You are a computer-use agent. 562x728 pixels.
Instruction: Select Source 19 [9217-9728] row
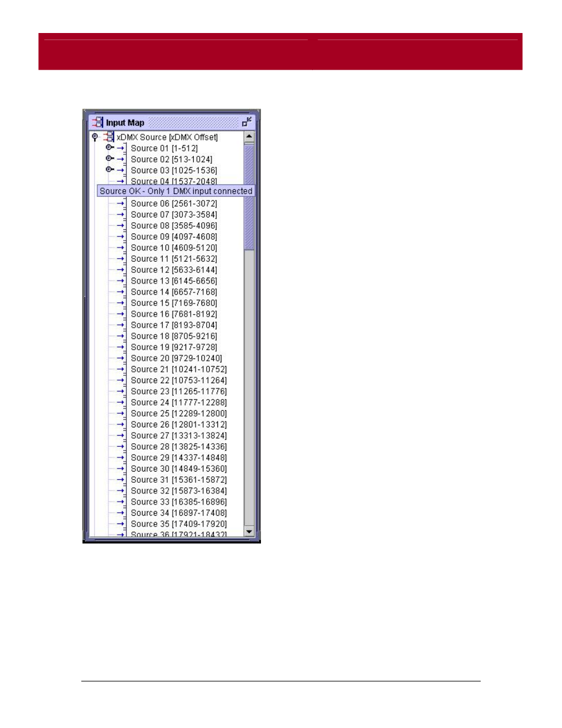[174, 347]
